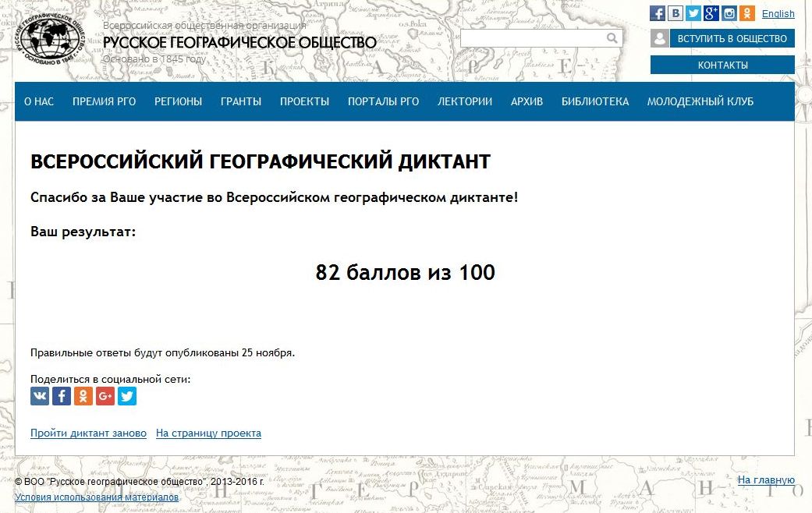Open the ПРЕМИЯ РГО menu item
This screenshot has height=513, width=812.
pyautogui.click(x=104, y=101)
